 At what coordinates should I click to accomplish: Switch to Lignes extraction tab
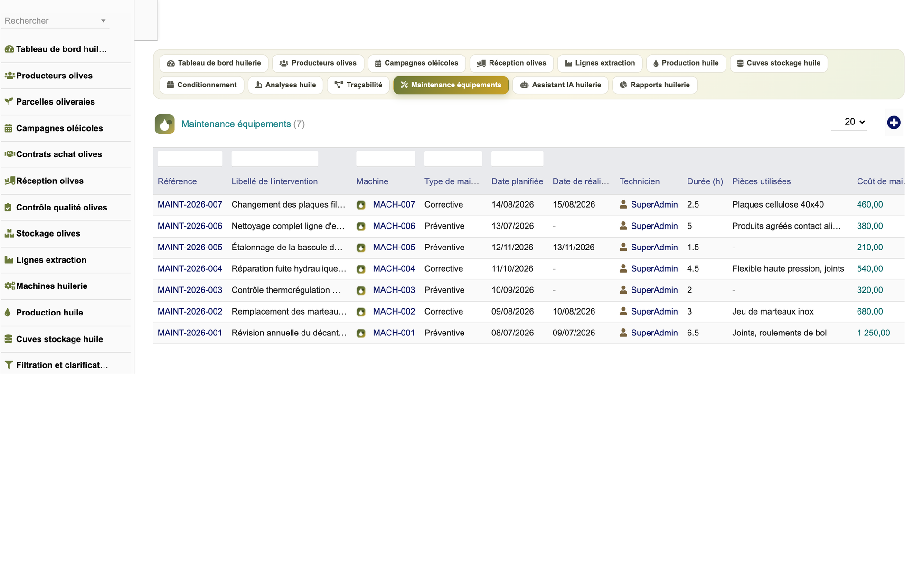click(x=600, y=63)
